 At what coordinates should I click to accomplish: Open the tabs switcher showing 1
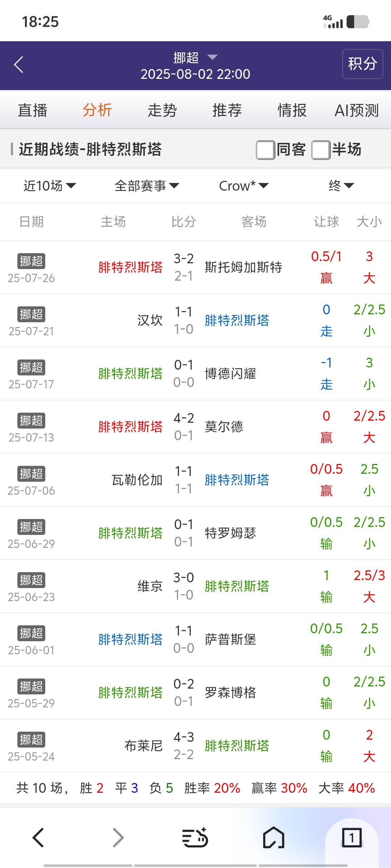pos(352,838)
